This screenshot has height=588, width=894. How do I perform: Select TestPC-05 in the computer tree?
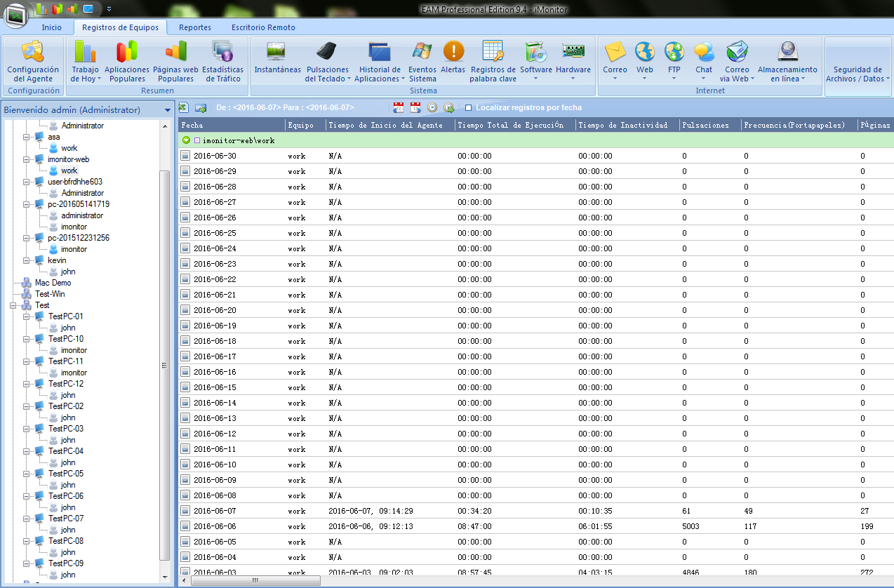[65, 474]
